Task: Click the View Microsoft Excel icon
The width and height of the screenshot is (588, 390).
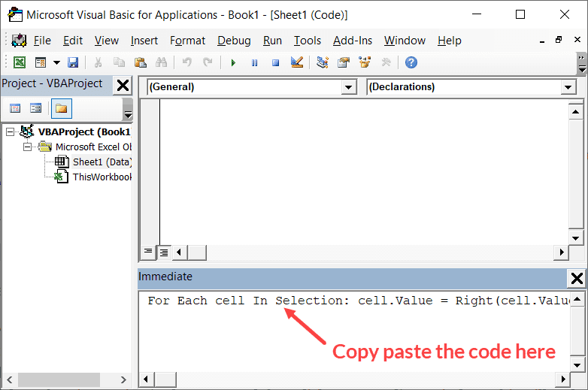Action: [x=20, y=62]
